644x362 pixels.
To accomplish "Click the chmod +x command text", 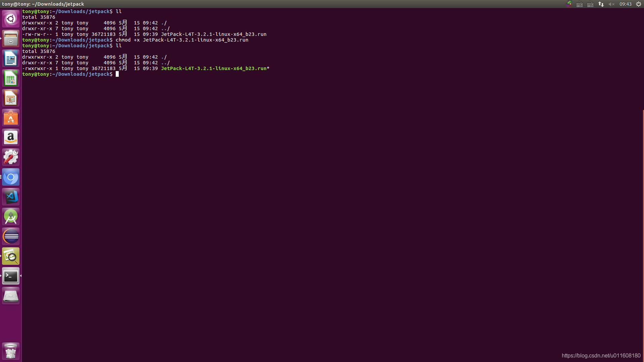I will click(127, 40).
